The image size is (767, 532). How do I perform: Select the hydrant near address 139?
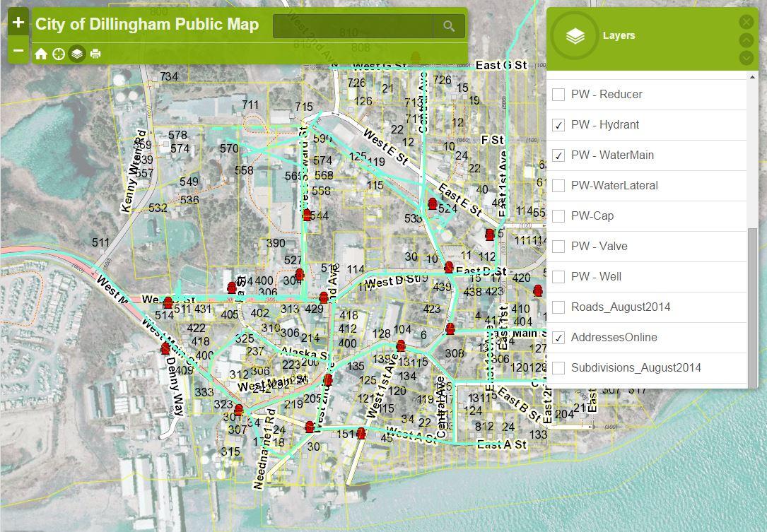pos(401,345)
